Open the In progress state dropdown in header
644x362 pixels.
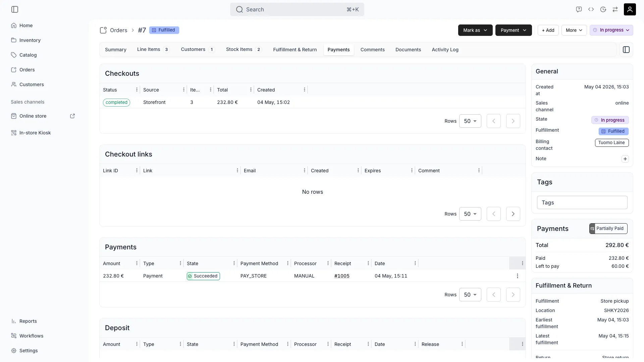click(611, 30)
